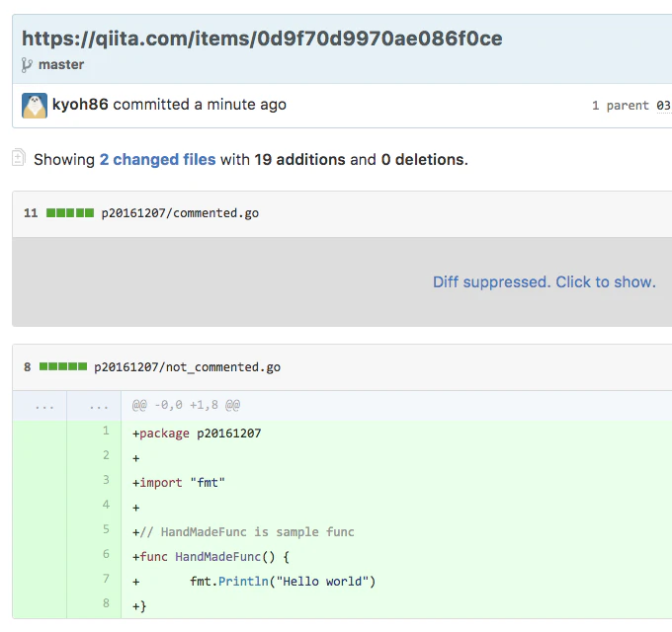The image size is (672, 632).
Task: Toggle the changed files list via '2 changed files'
Action: [x=158, y=159]
